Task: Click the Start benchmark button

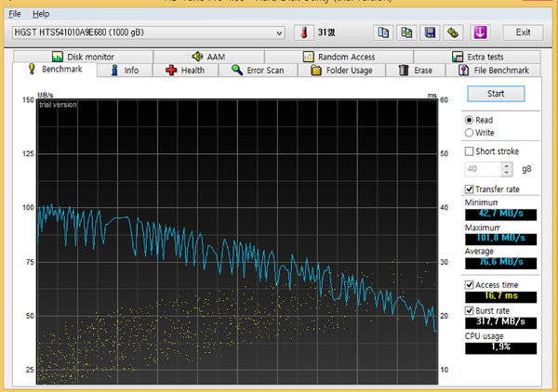Action: [x=496, y=94]
